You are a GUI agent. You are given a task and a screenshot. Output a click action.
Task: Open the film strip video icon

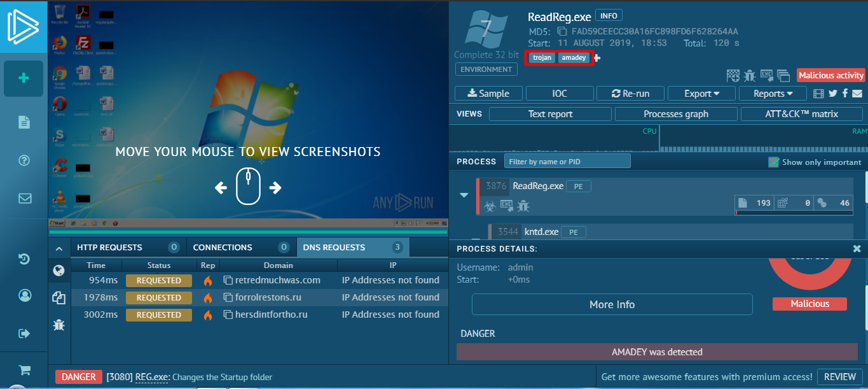tap(818, 94)
